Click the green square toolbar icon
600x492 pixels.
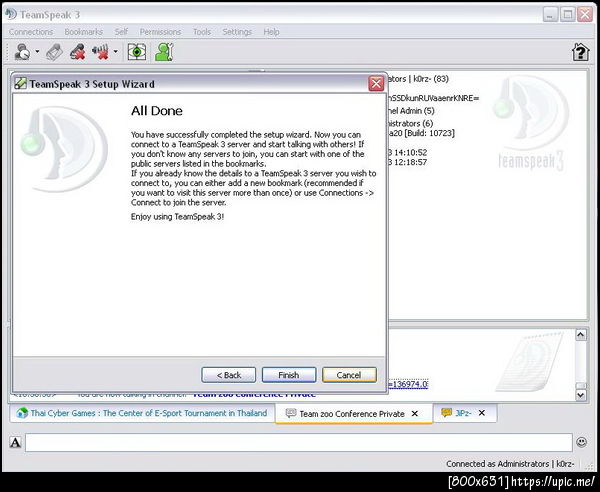coord(137,52)
